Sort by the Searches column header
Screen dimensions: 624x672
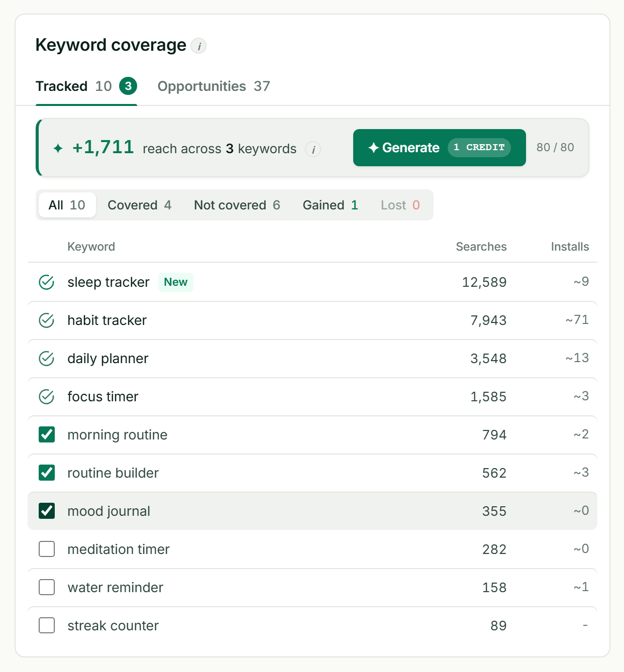pos(481,247)
